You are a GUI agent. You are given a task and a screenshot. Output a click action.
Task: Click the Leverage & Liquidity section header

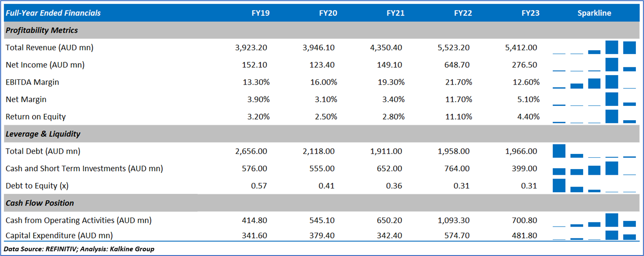point(43,134)
